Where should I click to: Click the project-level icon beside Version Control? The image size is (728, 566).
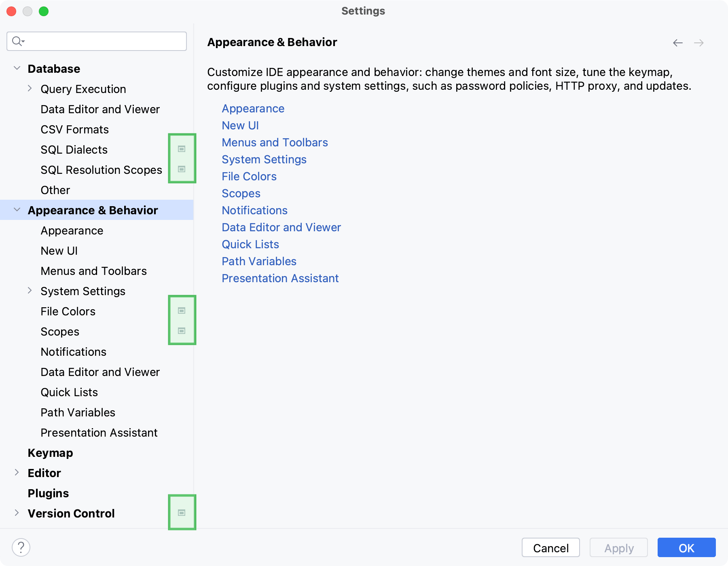pyautogui.click(x=181, y=512)
